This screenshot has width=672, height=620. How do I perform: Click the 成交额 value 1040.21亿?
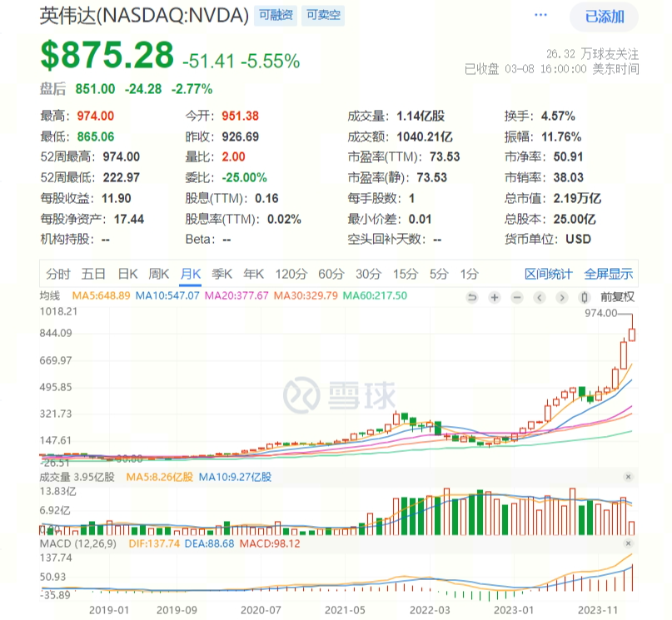[425, 137]
